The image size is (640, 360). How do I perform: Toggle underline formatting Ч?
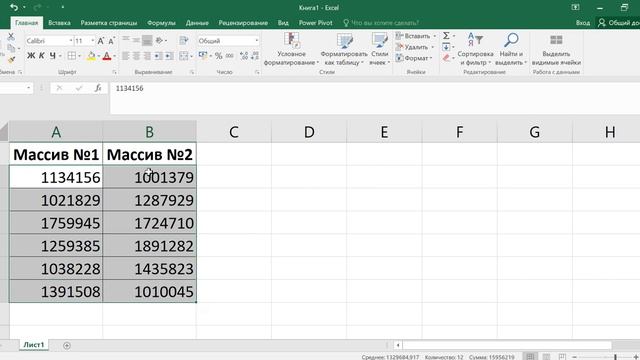pos(53,56)
